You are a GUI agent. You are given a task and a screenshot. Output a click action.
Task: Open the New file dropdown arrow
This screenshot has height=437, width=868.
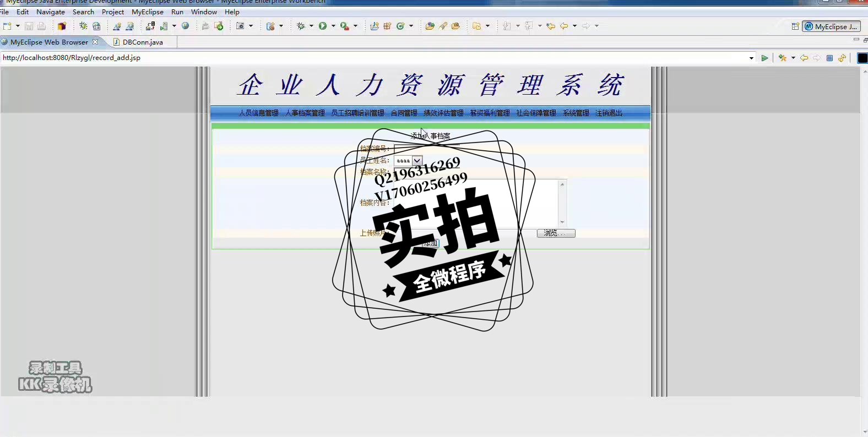coord(18,26)
